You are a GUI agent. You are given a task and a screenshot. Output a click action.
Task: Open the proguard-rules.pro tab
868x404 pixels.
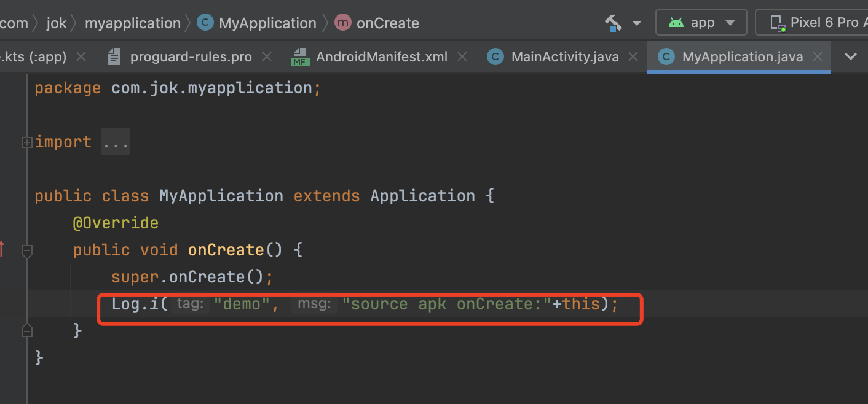point(191,57)
